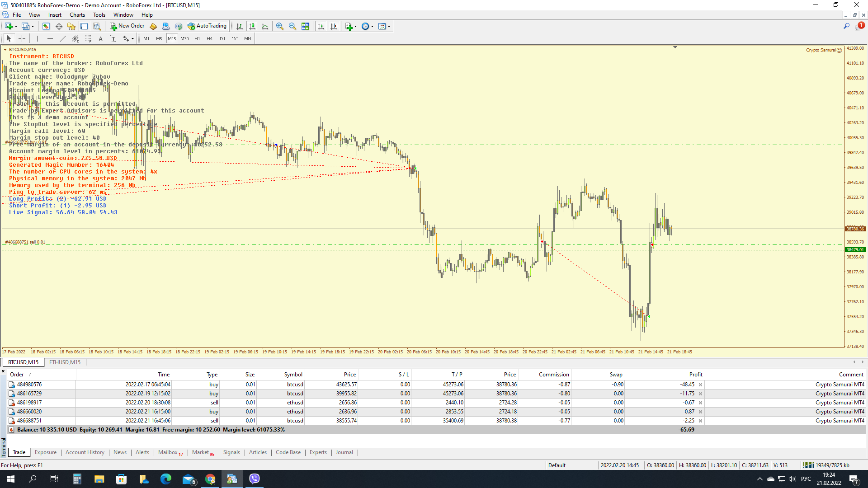Screen dimensions: 868x488
Task: Open the Signals radio-wave toolbar icon
Action: pos(179,26)
